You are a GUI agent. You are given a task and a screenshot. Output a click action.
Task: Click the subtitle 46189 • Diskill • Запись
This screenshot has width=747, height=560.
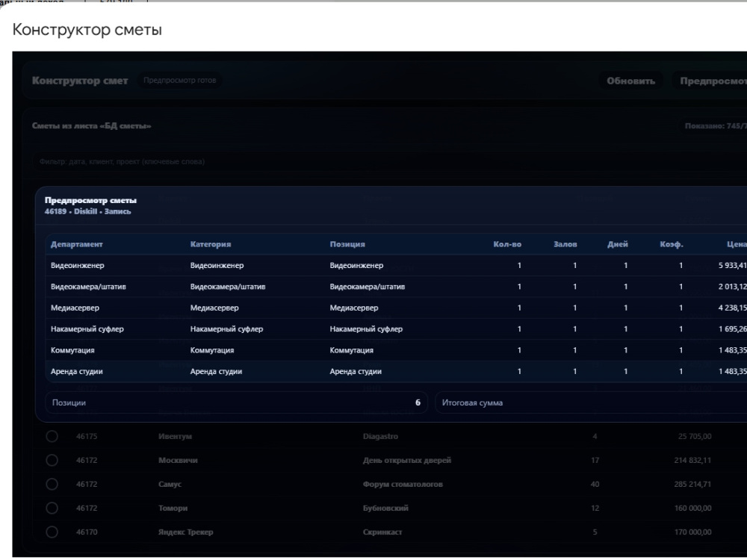pyautogui.click(x=87, y=211)
